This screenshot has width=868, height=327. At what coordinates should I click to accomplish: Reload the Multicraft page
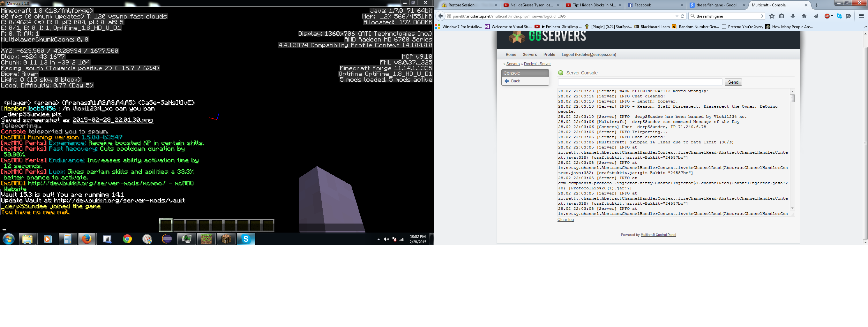tap(682, 16)
